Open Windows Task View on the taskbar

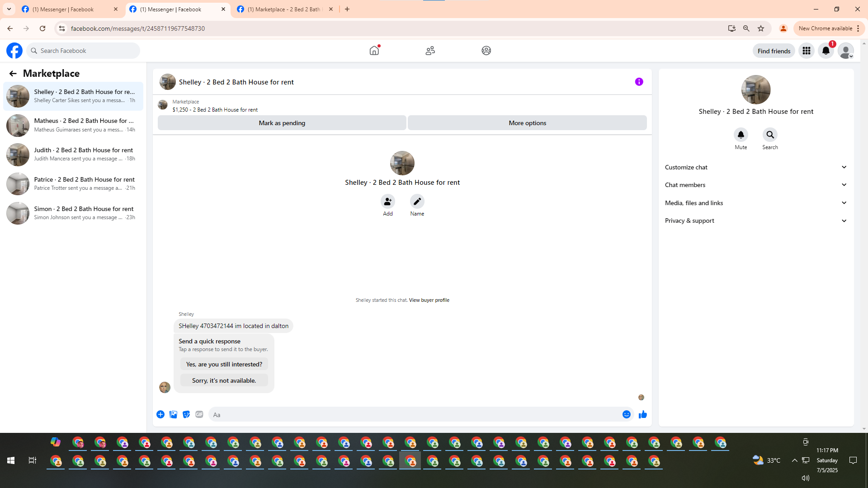pyautogui.click(x=32, y=460)
